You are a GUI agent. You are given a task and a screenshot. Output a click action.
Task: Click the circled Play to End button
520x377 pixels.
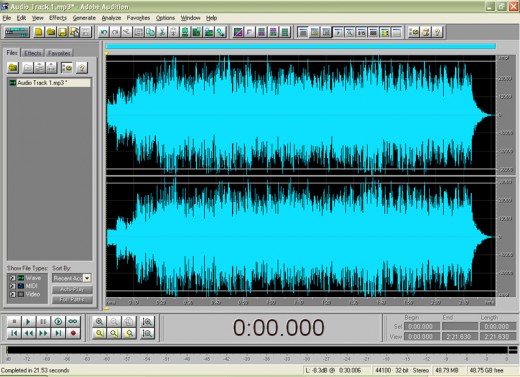tap(58, 321)
